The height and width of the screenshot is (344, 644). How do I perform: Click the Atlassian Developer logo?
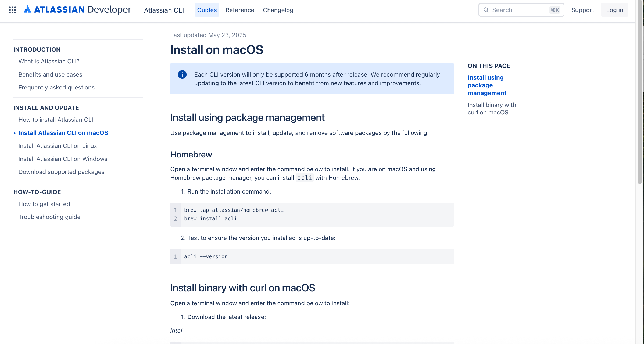pyautogui.click(x=77, y=10)
